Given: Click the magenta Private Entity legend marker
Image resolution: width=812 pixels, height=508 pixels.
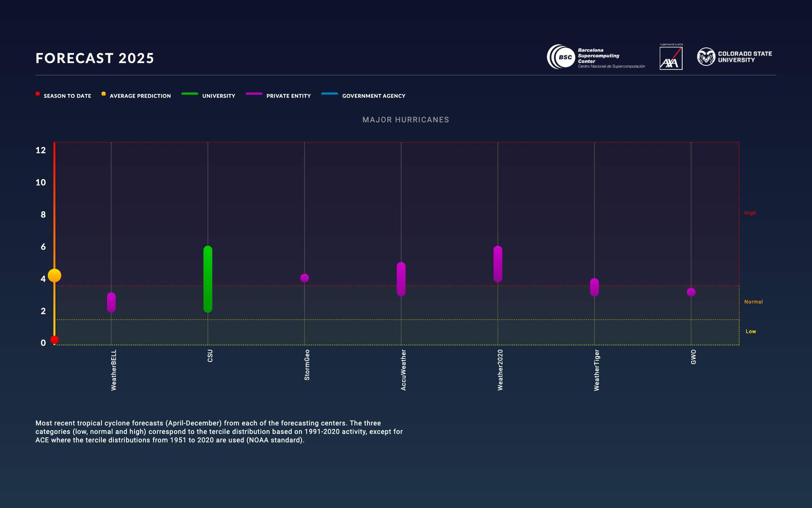Looking at the screenshot, I should 254,94.
